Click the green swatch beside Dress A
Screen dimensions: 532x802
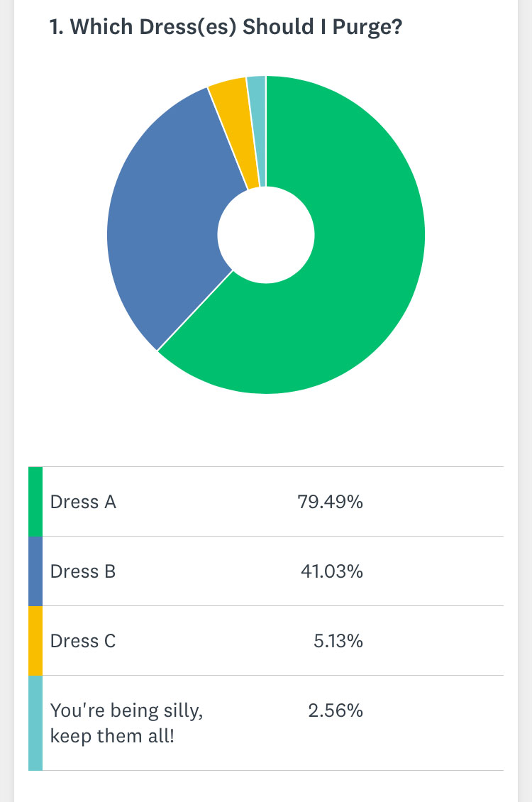(35, 502)
